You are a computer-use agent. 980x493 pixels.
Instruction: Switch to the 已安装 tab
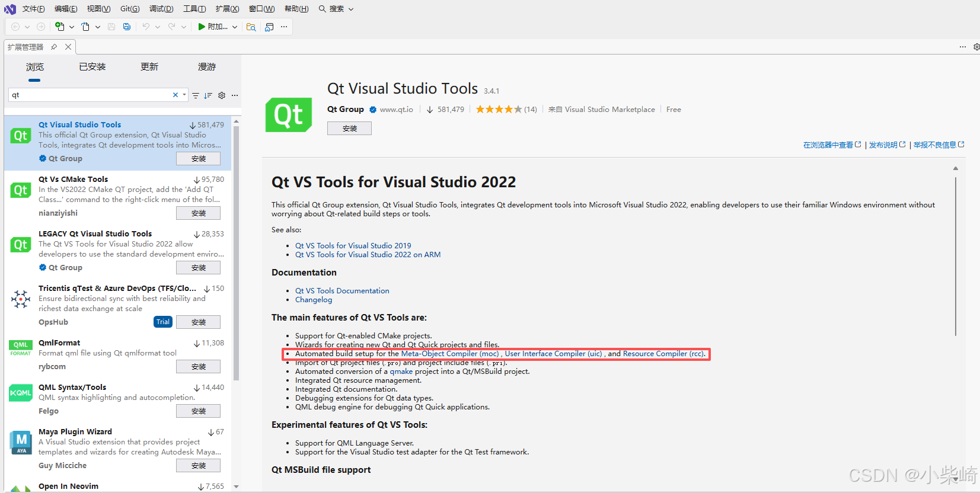(x=92, y=67)
